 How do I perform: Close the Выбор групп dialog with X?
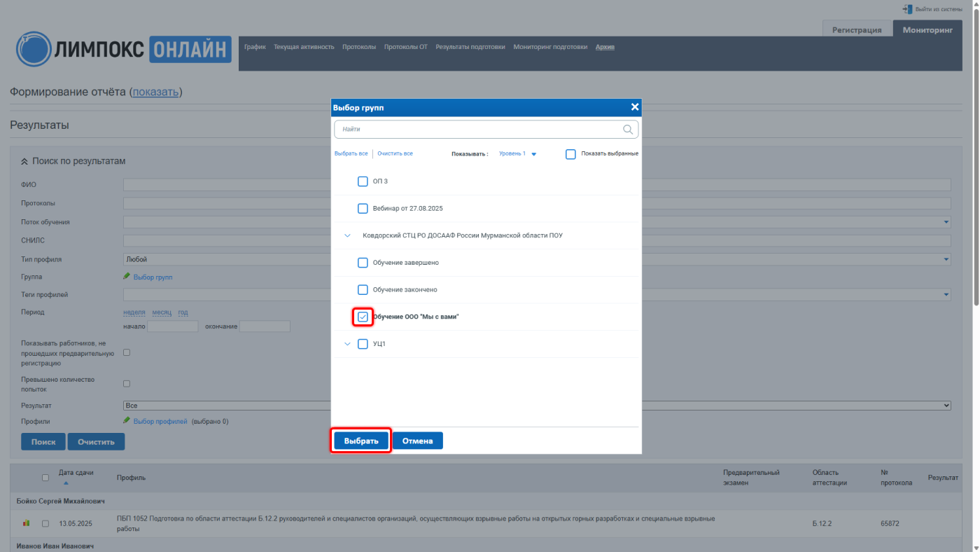coord(635,107)
